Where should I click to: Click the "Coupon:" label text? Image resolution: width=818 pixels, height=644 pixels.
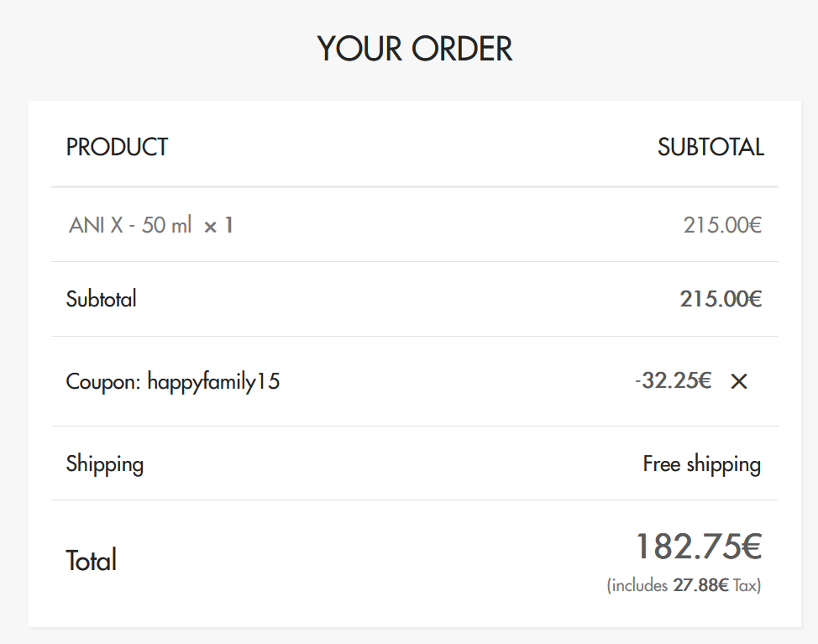coord(104,382)
